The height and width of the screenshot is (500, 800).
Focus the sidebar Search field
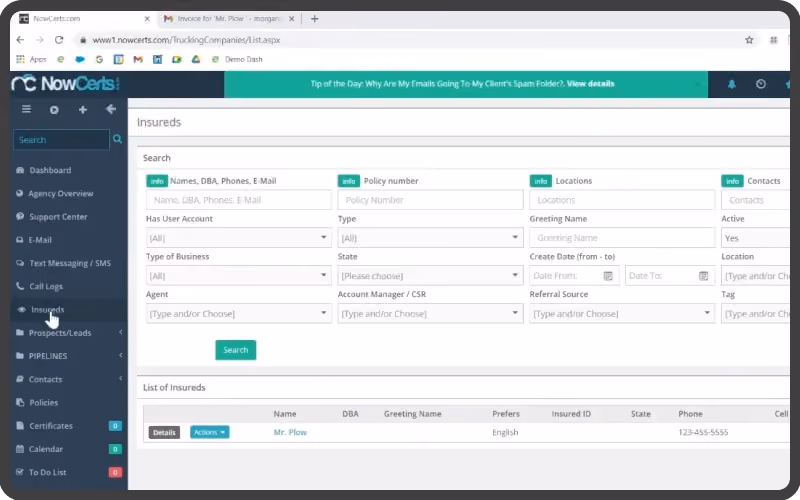coord(61,140)
